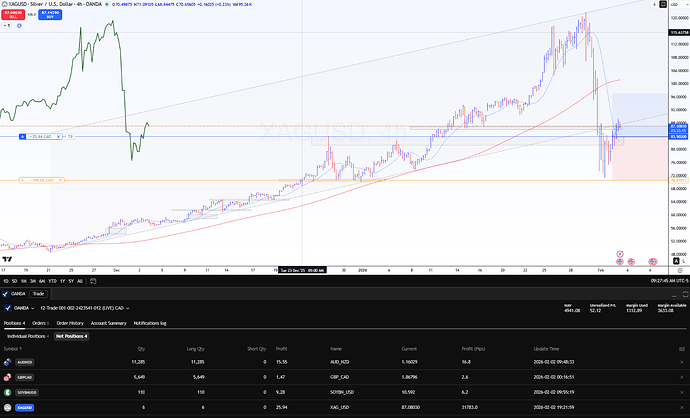
Task: Click the second US flag economic event marker
Action: pos(631,262)
